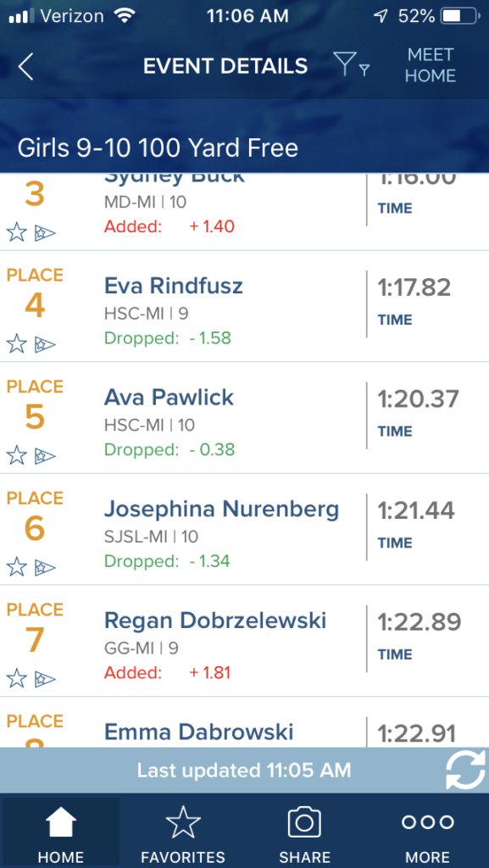Screen dimensions: 489x868
Task: Tap team pennant icon for Eva Rindfusz
Action: coord(45,345)
